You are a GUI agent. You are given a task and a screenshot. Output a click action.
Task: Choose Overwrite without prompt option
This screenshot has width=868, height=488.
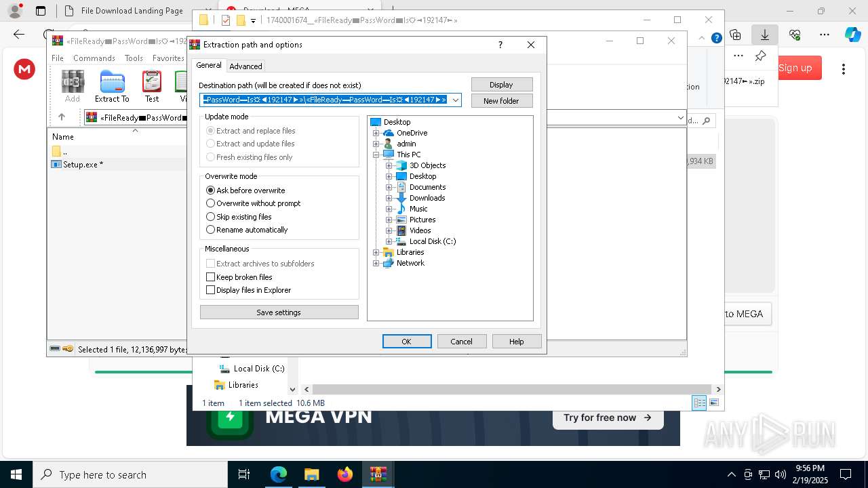point(253,203)
